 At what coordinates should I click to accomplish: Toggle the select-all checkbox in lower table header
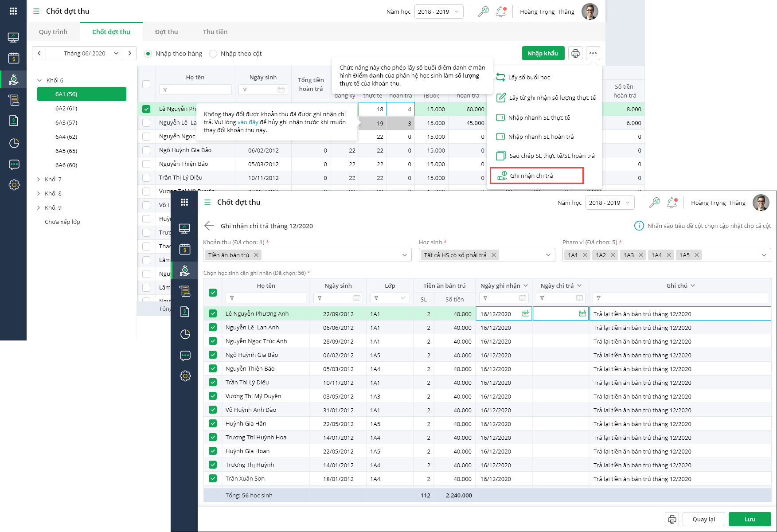pos(213,293)
